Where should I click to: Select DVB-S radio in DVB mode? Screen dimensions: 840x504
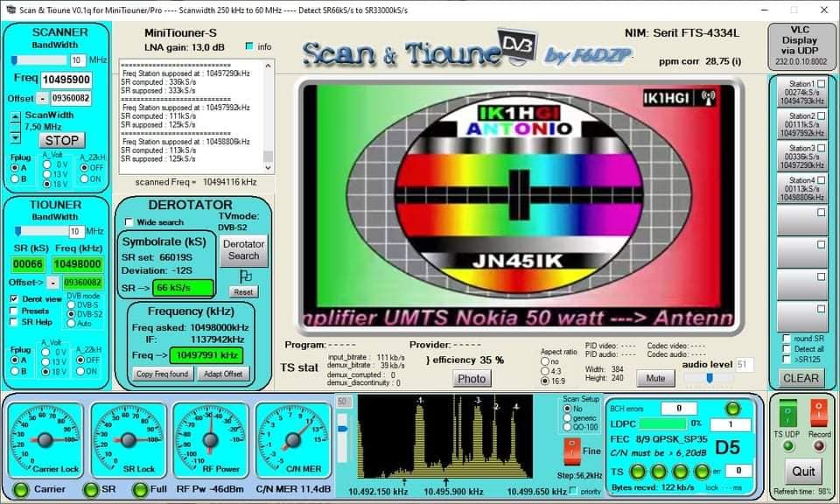(71, 304)
